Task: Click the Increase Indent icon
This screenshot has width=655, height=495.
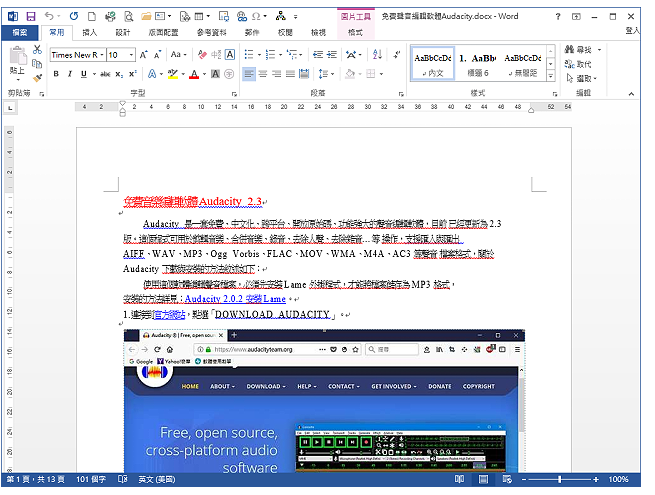Action: coord(332,55)
